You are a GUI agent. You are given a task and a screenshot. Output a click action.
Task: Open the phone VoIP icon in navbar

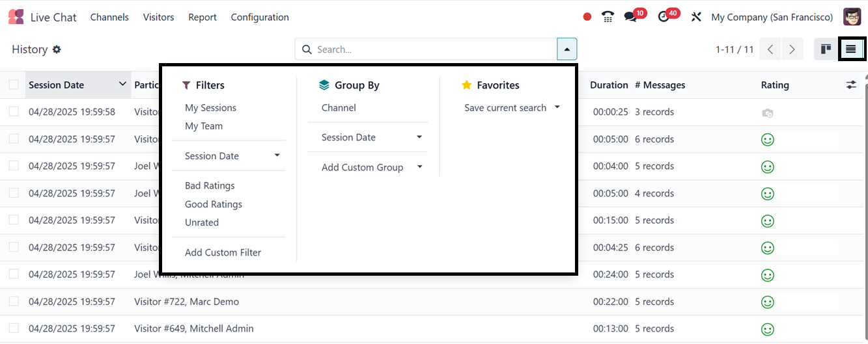(608, 17)
